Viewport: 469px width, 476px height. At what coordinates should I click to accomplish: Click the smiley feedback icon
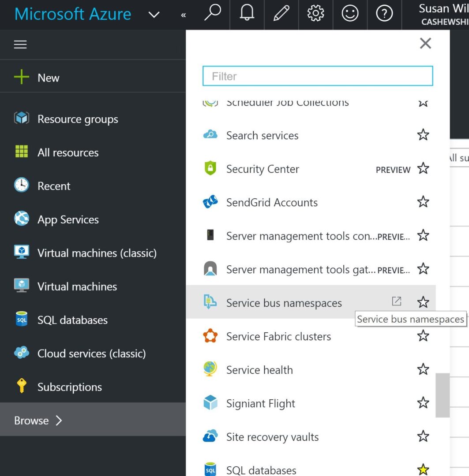[x=349, y=13]
